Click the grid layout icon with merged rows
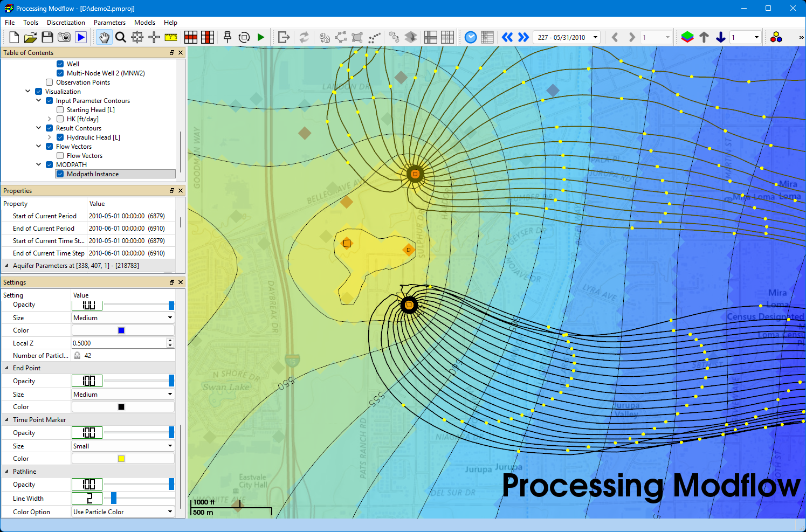 point(431,37)
